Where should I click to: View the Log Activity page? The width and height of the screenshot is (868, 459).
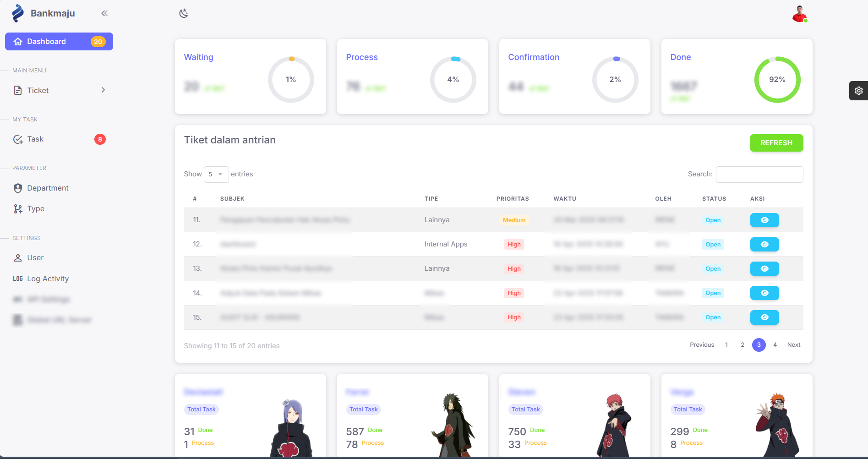tap(48, 279)
